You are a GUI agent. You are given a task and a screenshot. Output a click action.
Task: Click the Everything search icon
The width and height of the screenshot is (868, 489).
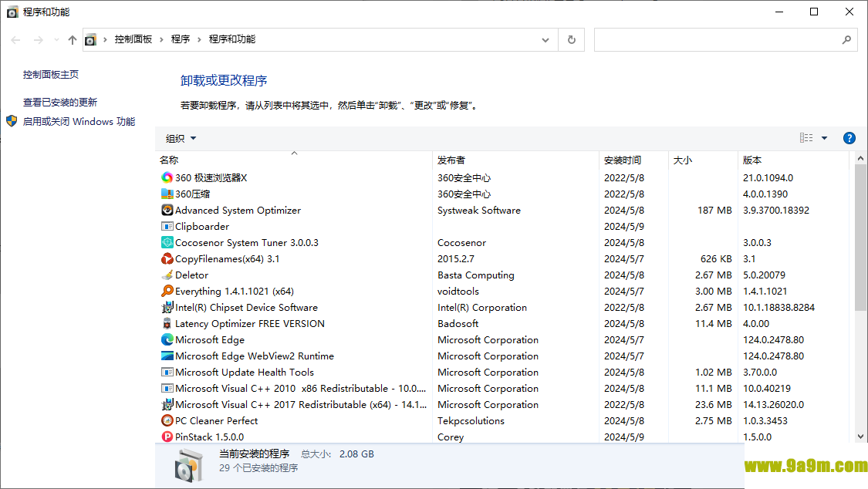pyautogui.click(x=167, y=291)
